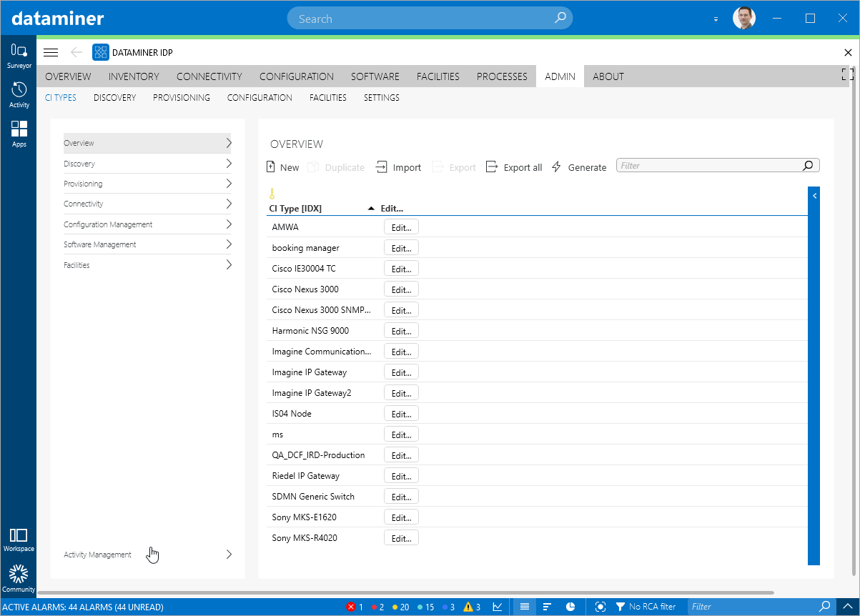Expand Software Management in left pane
860x616 pixels.
pos(148,244)
